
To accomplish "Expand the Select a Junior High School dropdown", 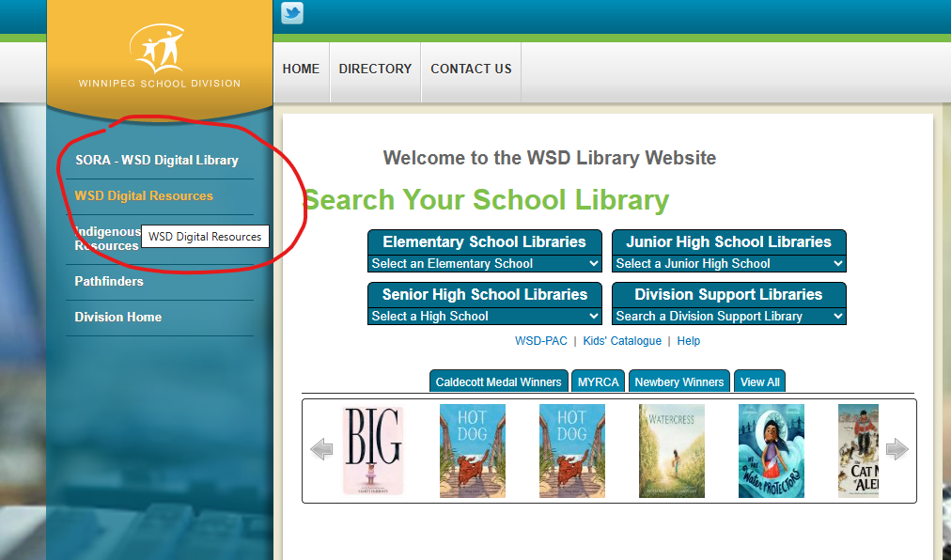I will coord(728,264).
